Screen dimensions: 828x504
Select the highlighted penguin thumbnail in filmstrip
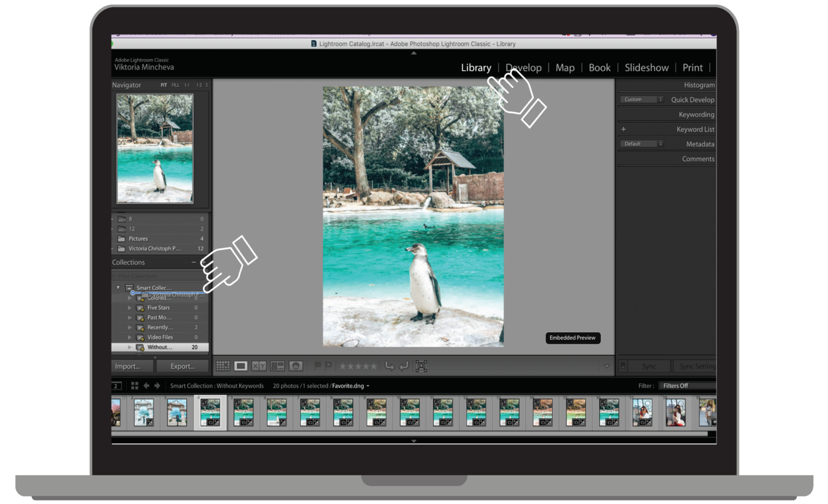click(x=210, y=413)
